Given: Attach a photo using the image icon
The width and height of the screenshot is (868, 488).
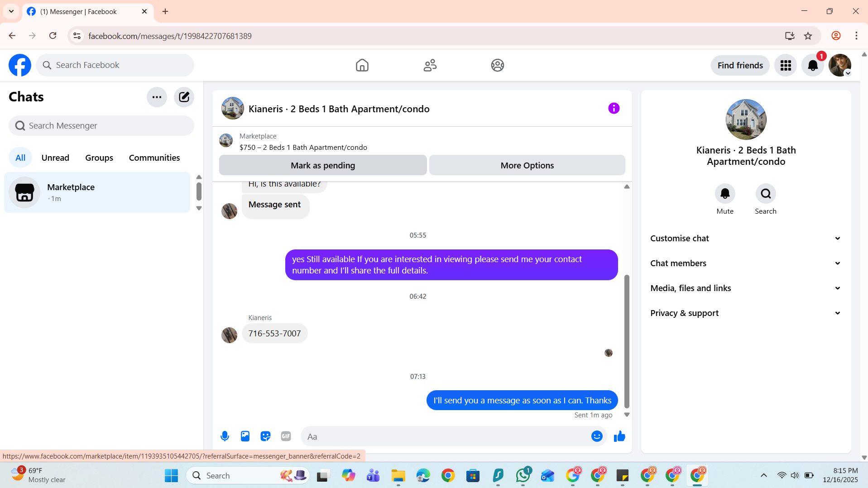Looking at the screenshot, I should pos(245,436).
